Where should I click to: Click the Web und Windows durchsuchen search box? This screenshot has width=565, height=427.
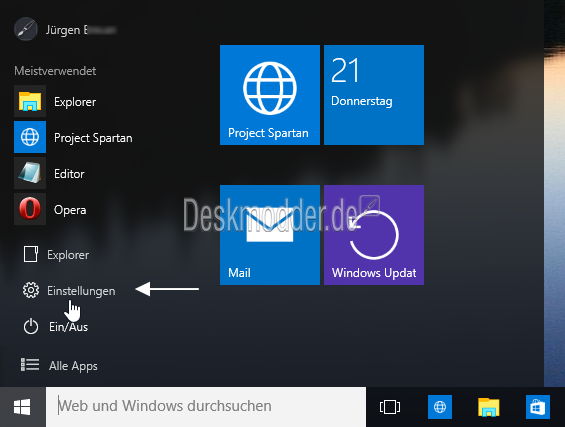point(206,407)
